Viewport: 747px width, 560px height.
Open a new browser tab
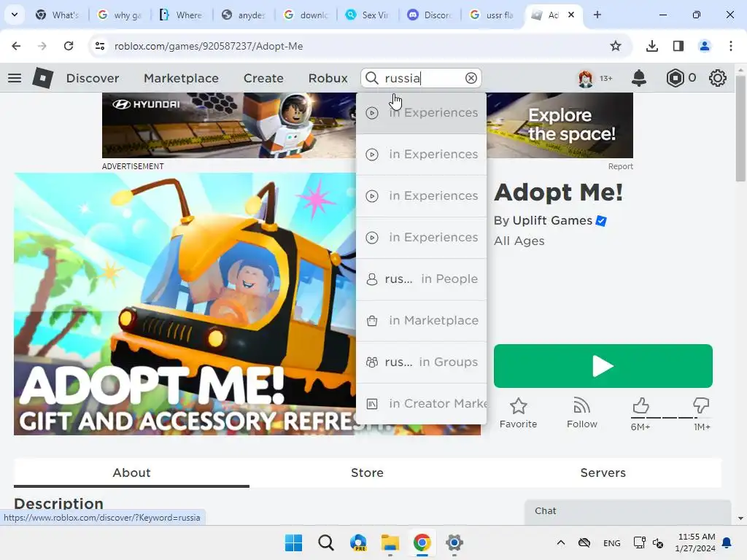click(597, 15)
